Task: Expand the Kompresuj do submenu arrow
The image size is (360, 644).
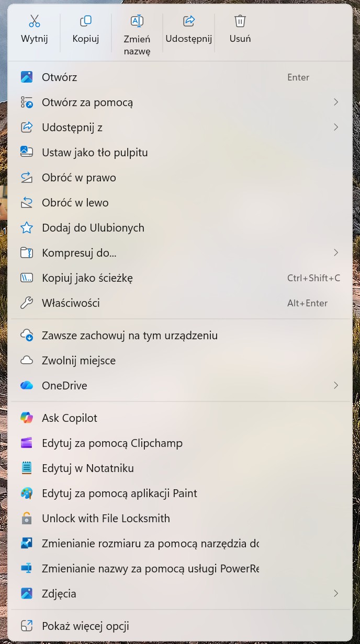Action: click(x=335, y=253)
